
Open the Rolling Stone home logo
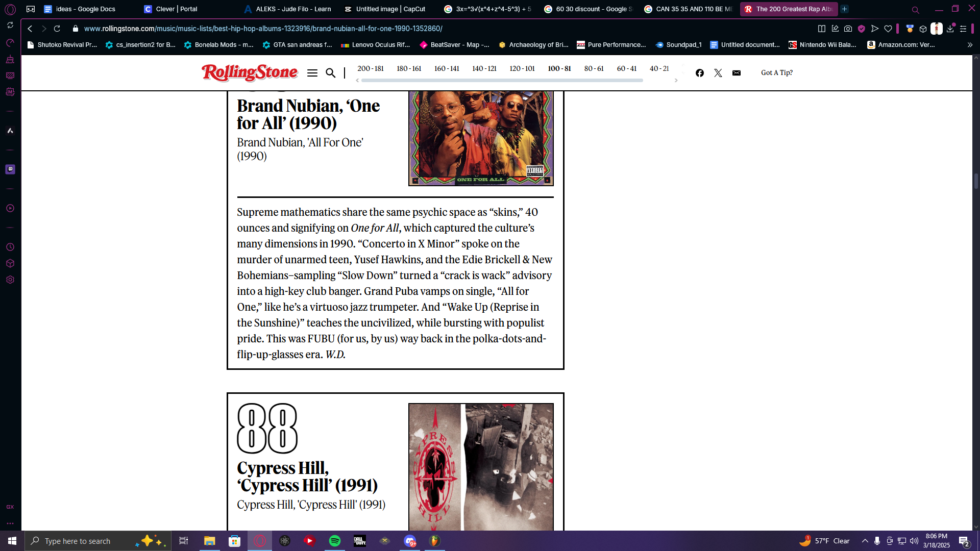[250, 72]
